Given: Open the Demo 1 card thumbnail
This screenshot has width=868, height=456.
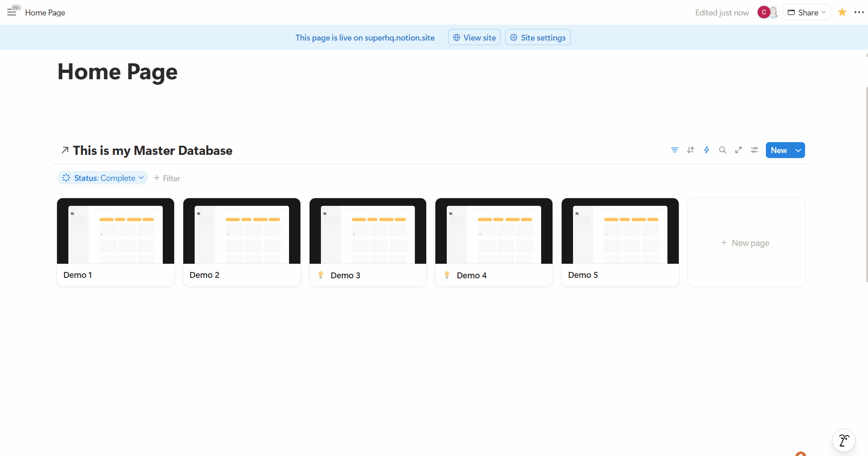Looking at the screenshot, I should tap(115, 231).
